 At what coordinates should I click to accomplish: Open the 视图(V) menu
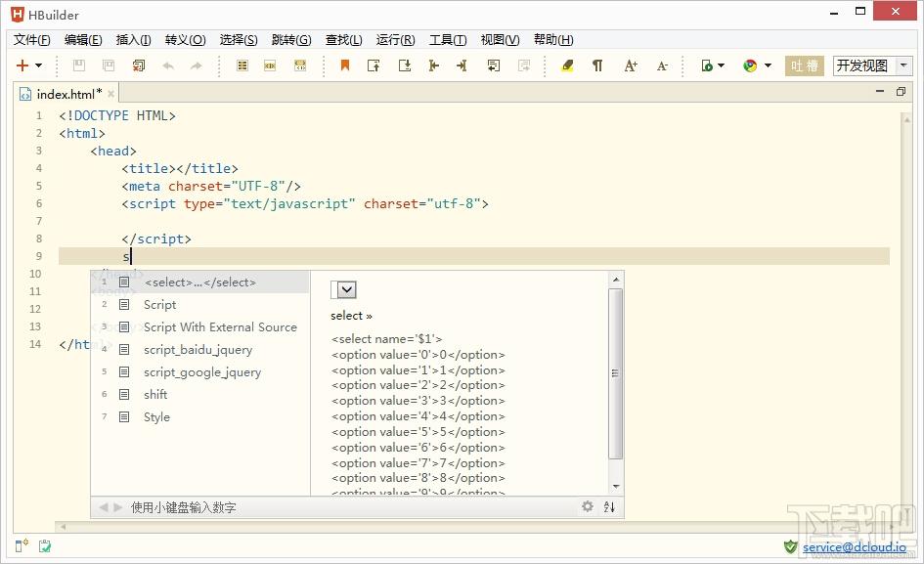pyautogui.click(x=500, y=39)
